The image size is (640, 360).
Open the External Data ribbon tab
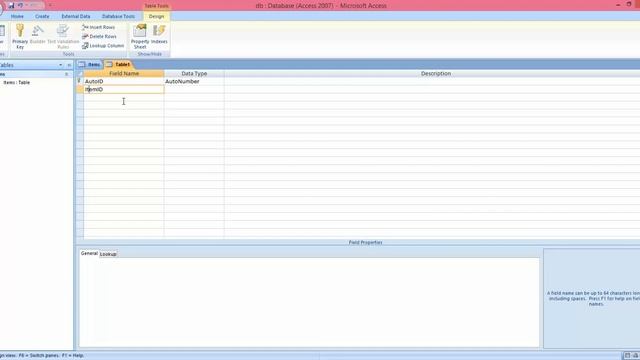tap(76, 16)
